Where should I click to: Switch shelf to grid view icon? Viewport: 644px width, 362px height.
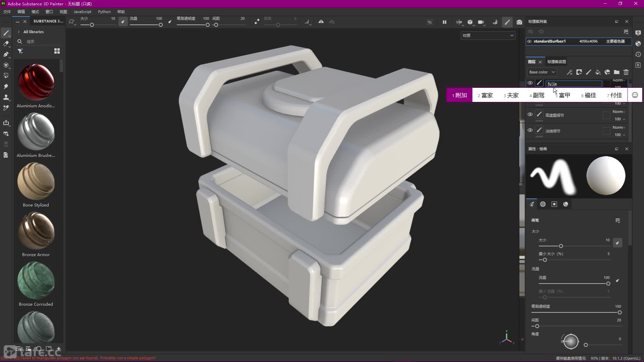tap(57, 51)
